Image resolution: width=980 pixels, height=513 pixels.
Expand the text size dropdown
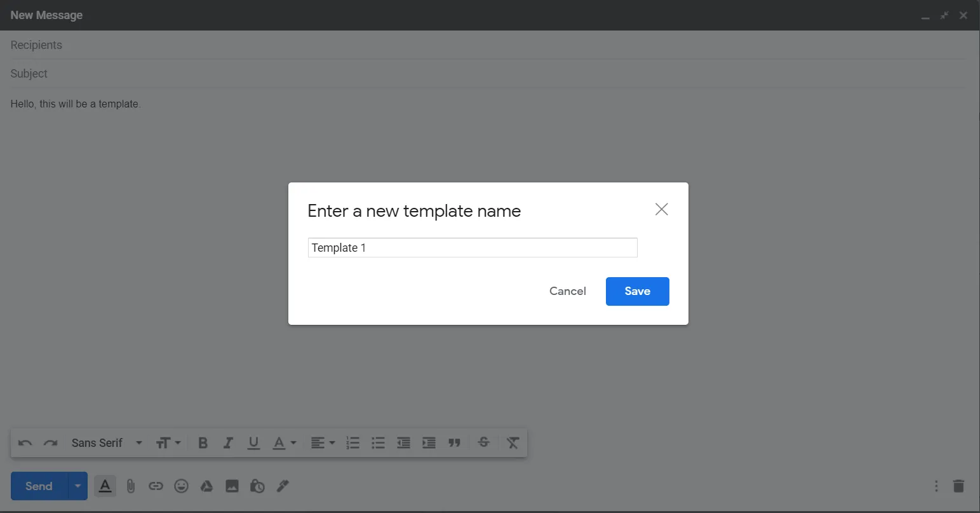[168, 443]
